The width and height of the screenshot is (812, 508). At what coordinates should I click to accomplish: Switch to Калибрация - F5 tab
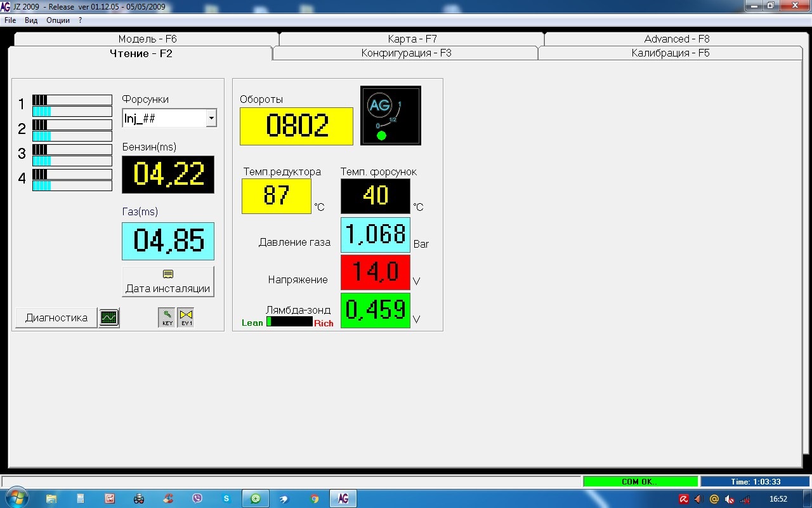(x=671, y=53)
